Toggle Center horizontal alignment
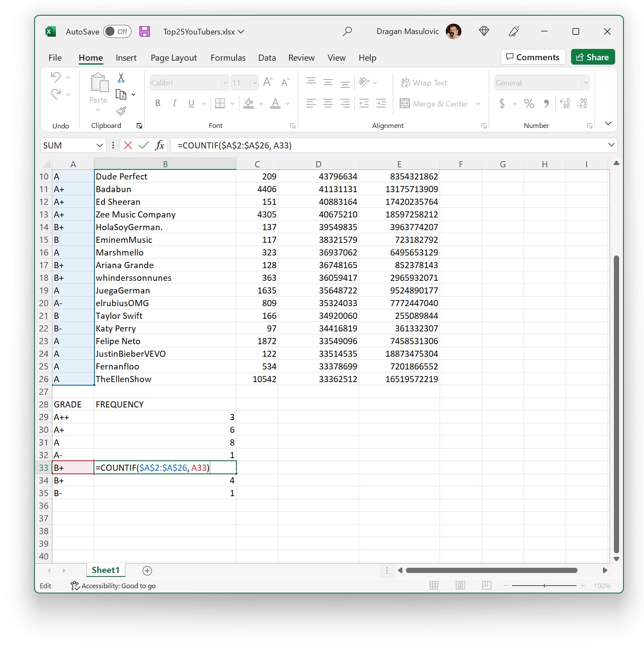Screen dimensions: 644x659 [x=328, y=103]
